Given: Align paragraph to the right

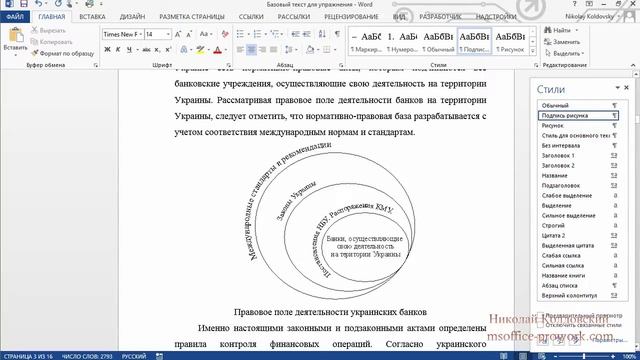Looking at the screenshot, I should pyautogui.click(x=262, y=49).
